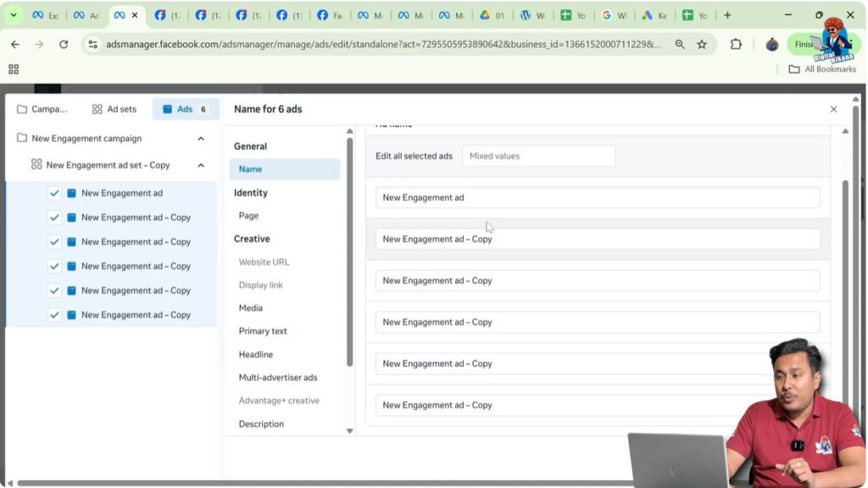Uncheck the first New Engagement ad

tap(54, 192)
